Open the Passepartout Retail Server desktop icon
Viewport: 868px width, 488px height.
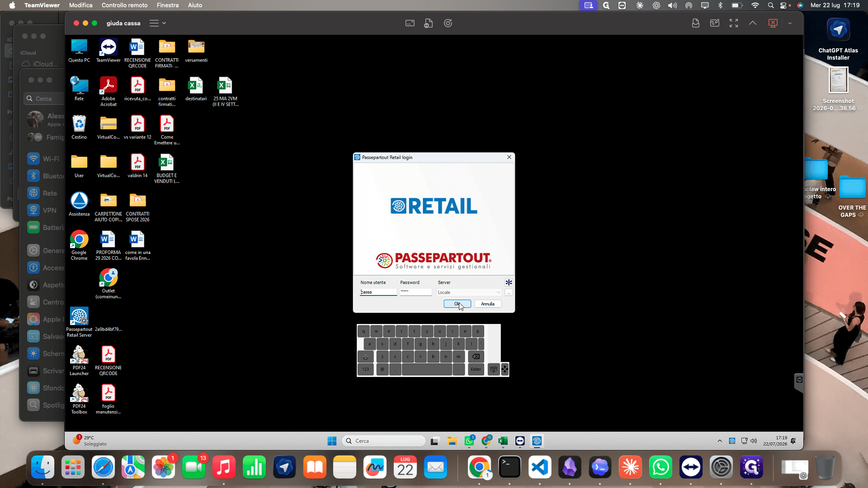79,322
